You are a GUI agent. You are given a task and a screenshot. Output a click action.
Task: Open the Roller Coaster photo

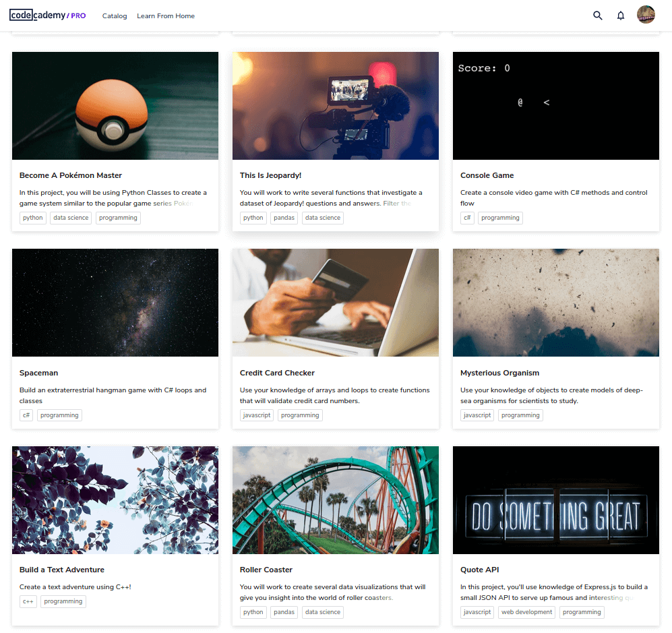pyautogui.click(x=336, y=500)
